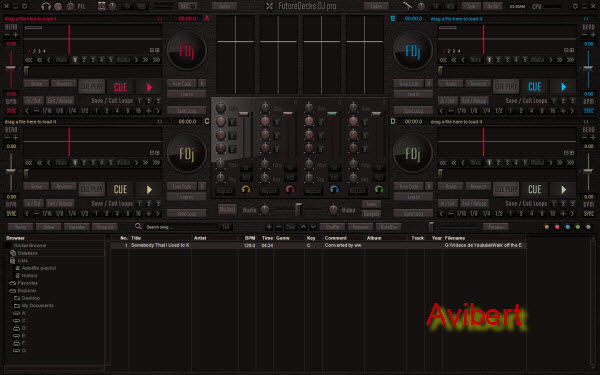This screenshot has width=600, height=375.
Task: Hit the yellow CUE button on deck C
Action: pyautogui.click(x=120, y=189)
